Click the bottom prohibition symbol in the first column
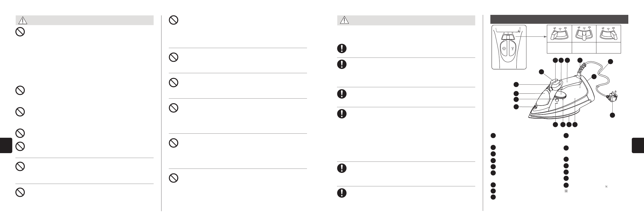644x222 pixels. [20, 192]
